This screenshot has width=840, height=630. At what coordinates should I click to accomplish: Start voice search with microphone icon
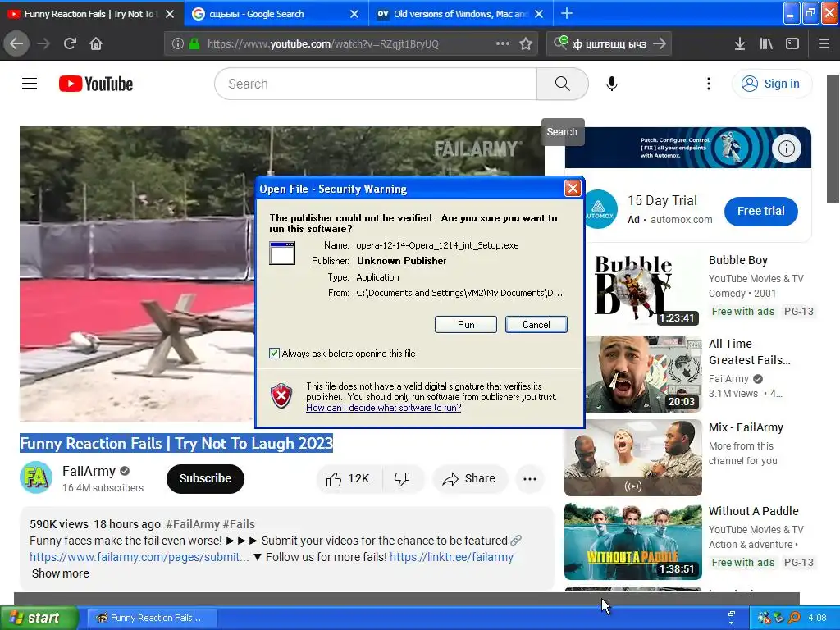click(612, 84)
